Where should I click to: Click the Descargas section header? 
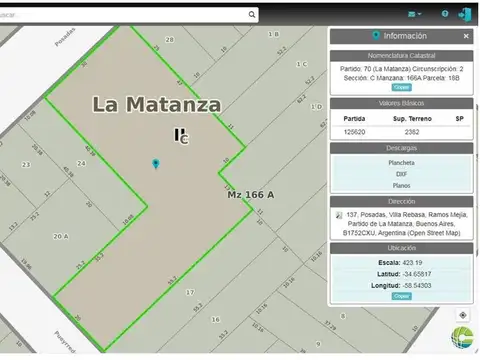click(x=401, y=148)
